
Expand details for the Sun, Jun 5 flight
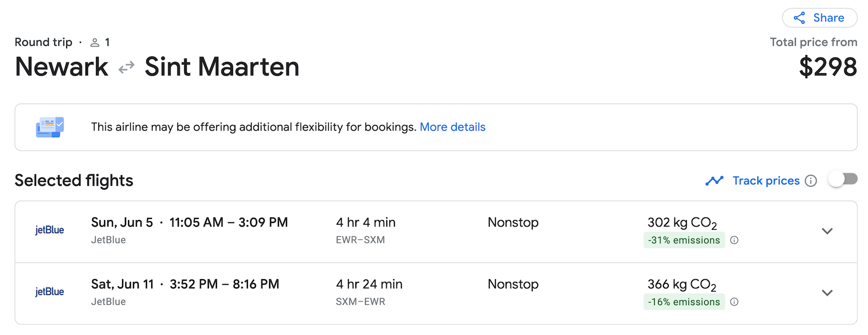point(827,231)
